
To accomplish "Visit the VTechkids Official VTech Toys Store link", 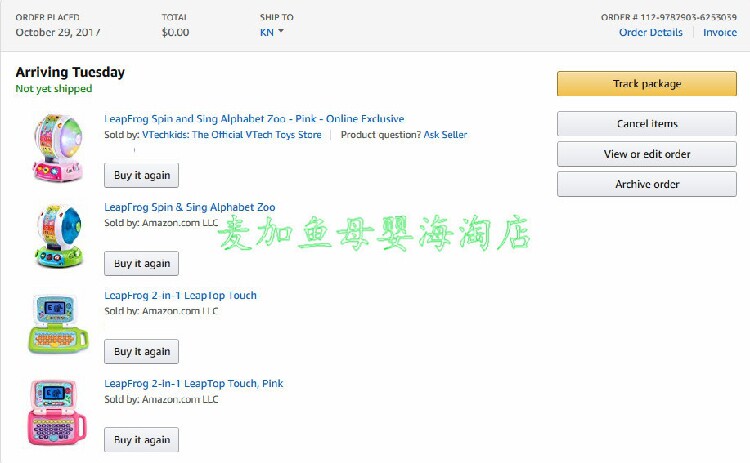I will tap(232, 134).
